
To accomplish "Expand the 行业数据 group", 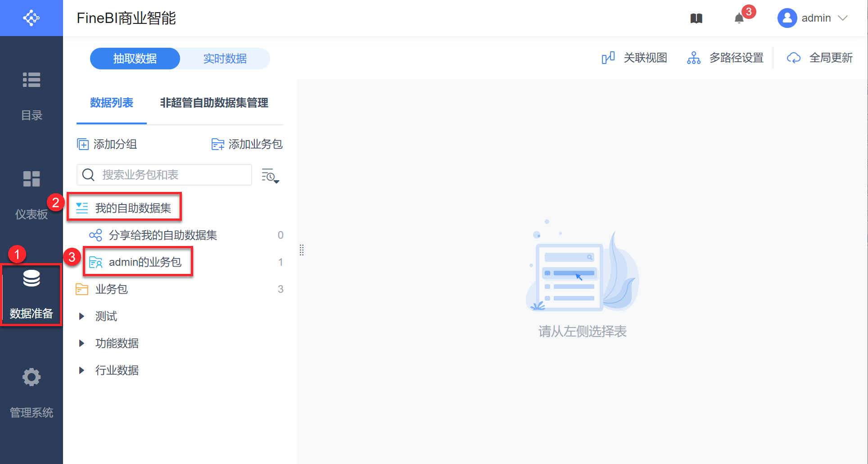I will pos(81,370).
